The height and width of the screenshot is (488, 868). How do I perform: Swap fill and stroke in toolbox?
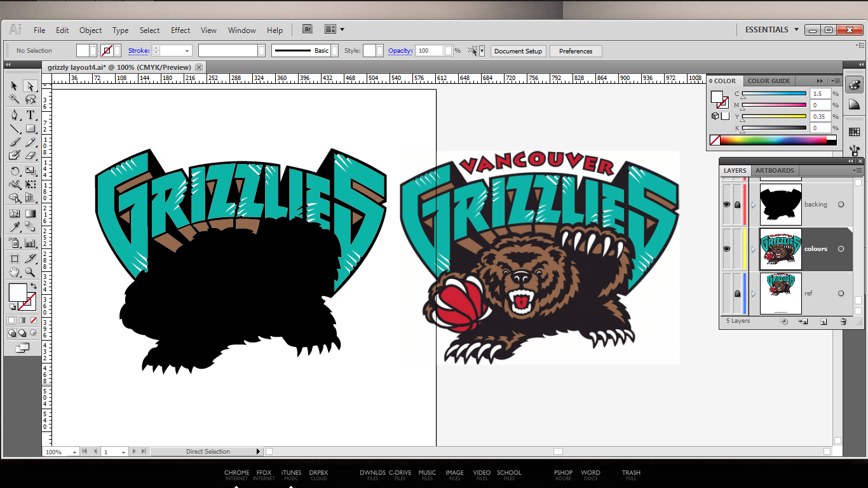(34, 285)
